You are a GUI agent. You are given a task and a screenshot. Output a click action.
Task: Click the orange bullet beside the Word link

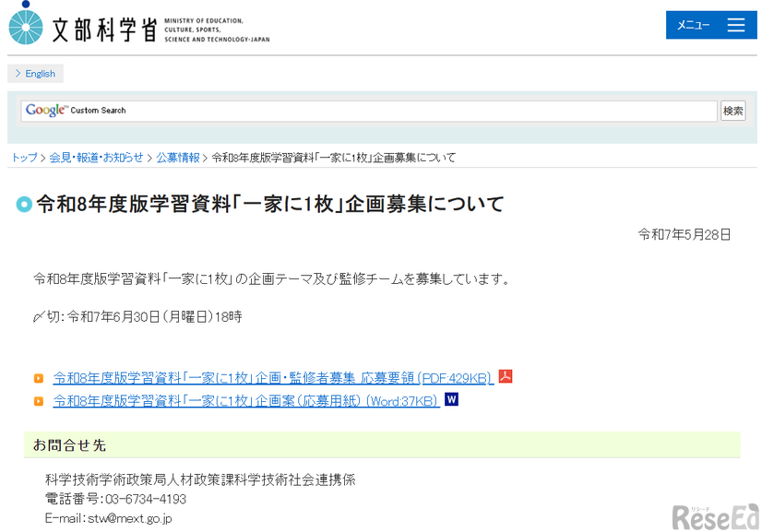point(39,401)
